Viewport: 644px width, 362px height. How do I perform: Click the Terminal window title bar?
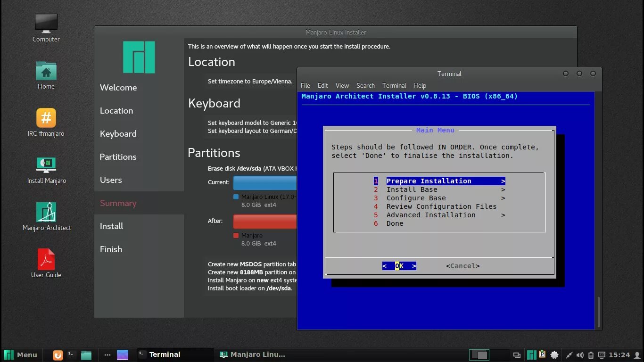pos(449,74)
